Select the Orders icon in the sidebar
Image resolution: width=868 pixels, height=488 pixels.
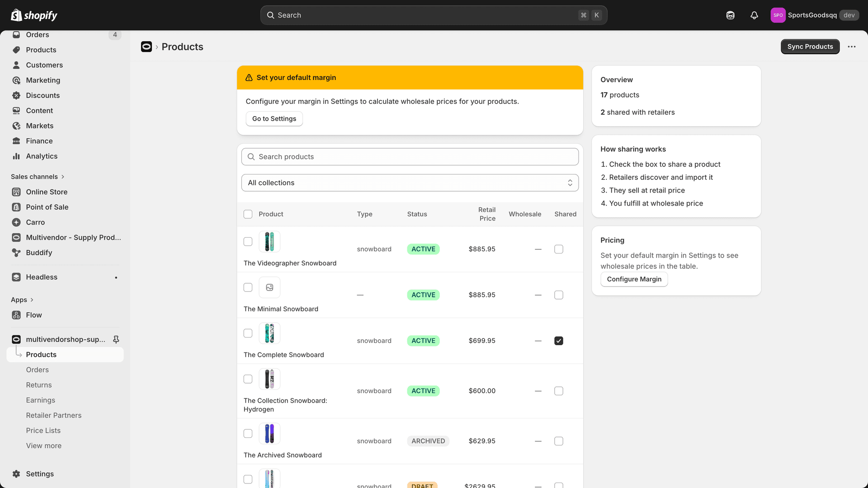pyautogui.click(x=16, y=35)
